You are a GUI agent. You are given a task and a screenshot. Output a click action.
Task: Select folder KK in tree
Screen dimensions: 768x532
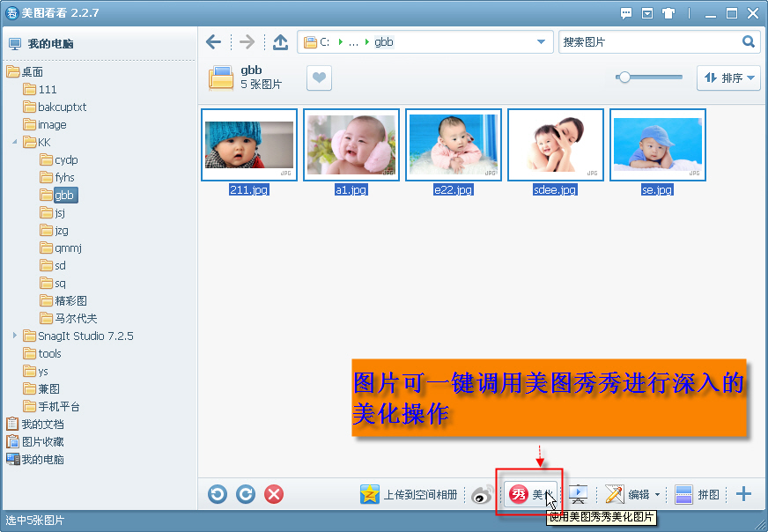pos(37,143)
